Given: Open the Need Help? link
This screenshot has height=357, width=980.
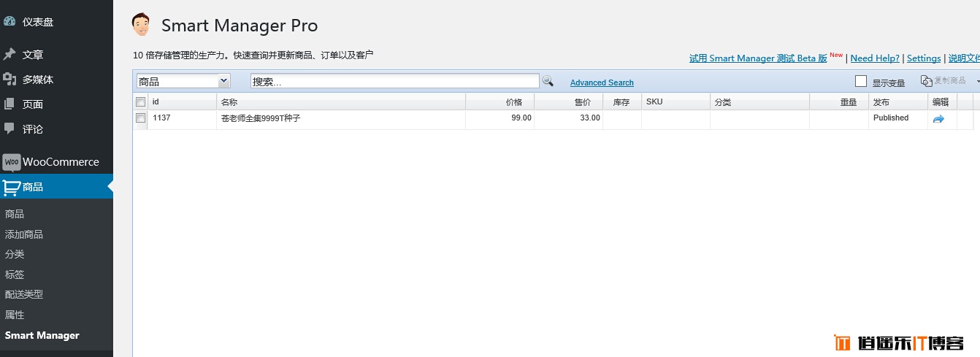Looking at the screenshot, I should pos(875,58).
